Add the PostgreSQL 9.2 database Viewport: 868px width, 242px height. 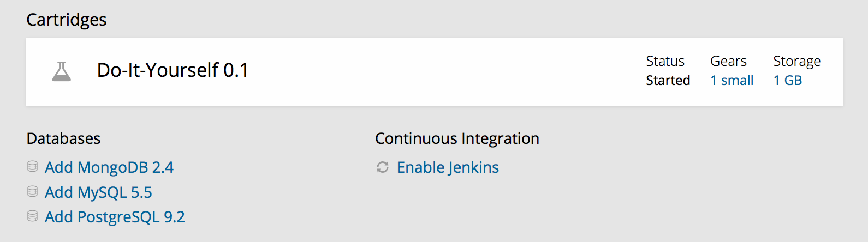tap(115, 217)
